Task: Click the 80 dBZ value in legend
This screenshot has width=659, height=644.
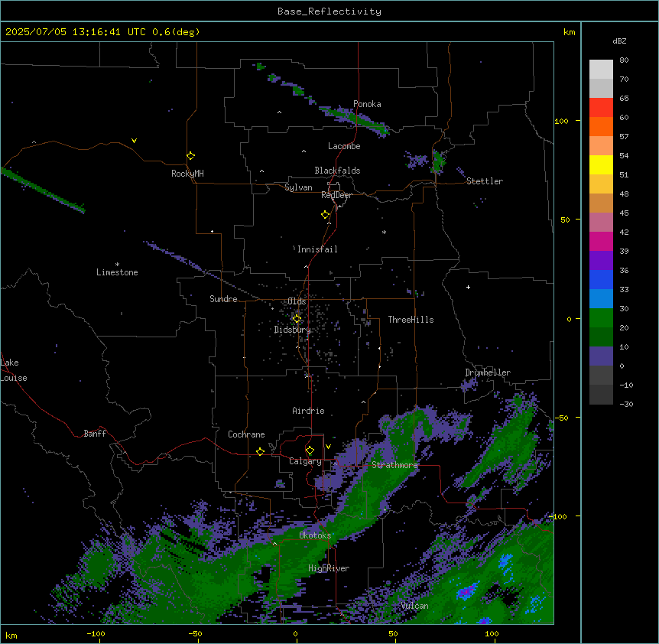Action: (x=624, y=60)
